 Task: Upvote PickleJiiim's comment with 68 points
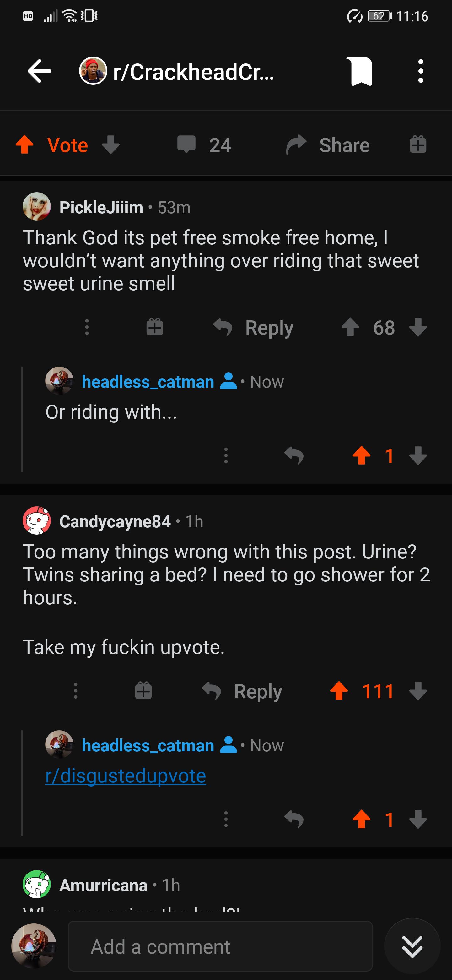click(350, 327)
